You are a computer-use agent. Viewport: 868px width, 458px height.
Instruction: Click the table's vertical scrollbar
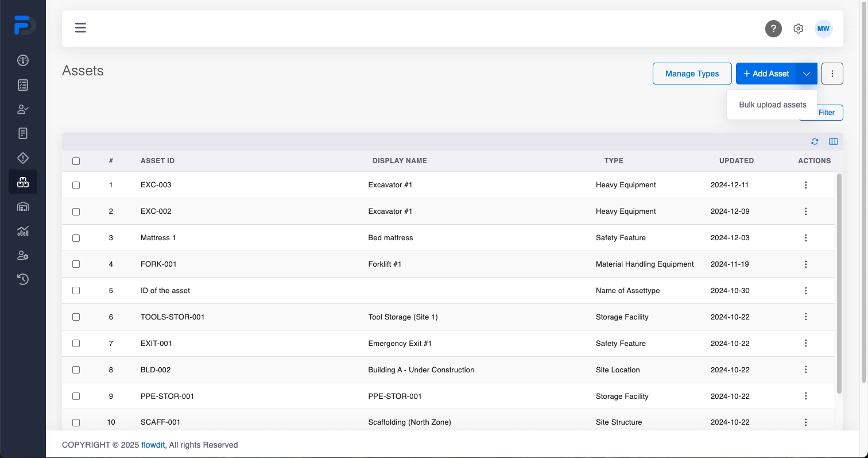pos(839,283)
